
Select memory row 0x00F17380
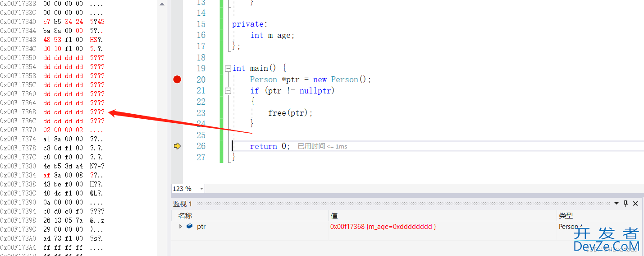coord(52,166)
